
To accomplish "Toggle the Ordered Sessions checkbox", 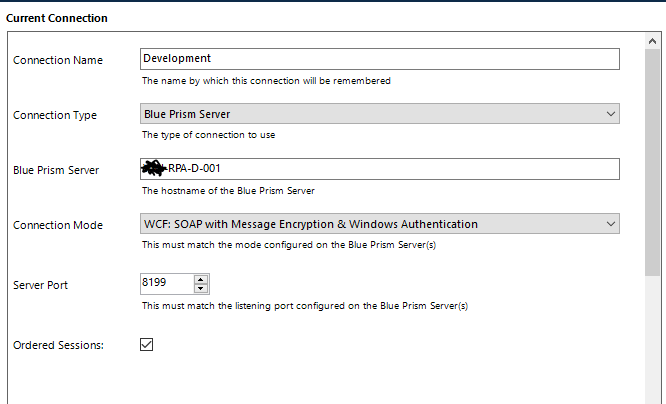I will pyautogui.click(x=146, y=345).
